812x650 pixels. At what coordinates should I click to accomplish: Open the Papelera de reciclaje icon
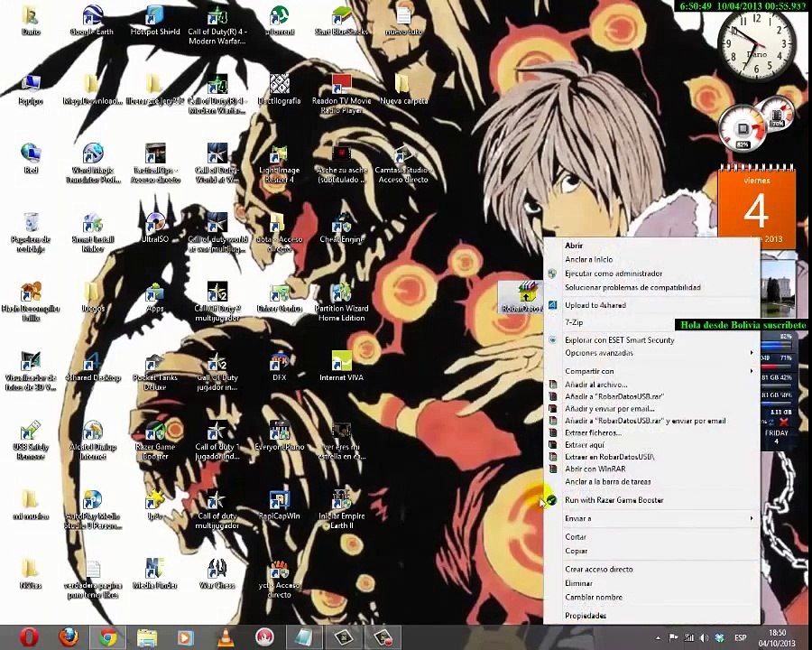click(x=31, y=232)
